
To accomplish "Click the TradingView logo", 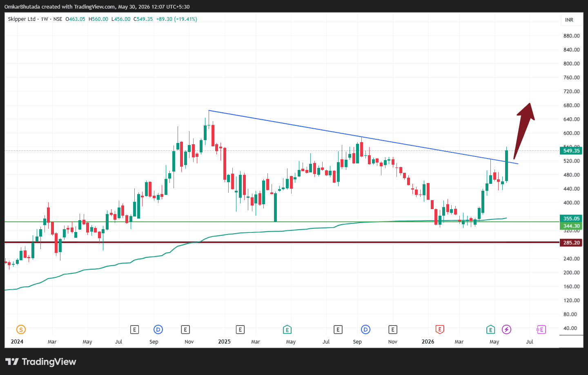I will (x=41, y=362).
